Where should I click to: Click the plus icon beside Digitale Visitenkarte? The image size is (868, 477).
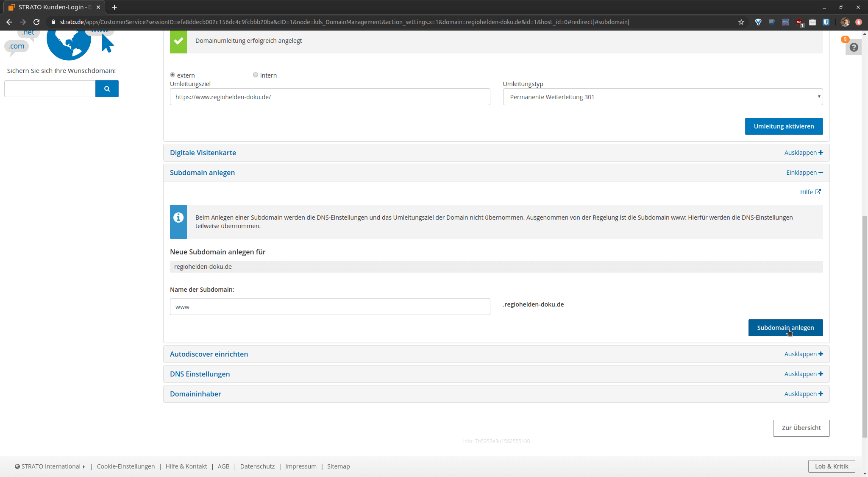[821, 153]
